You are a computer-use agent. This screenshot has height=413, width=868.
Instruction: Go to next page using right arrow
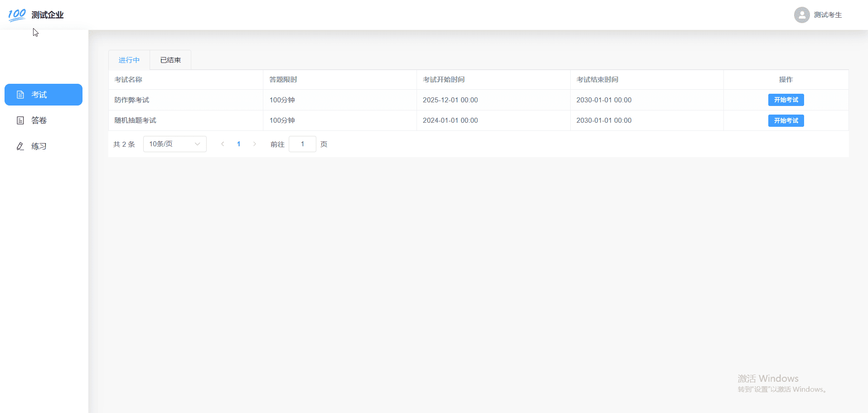click(x=255, y=144)
